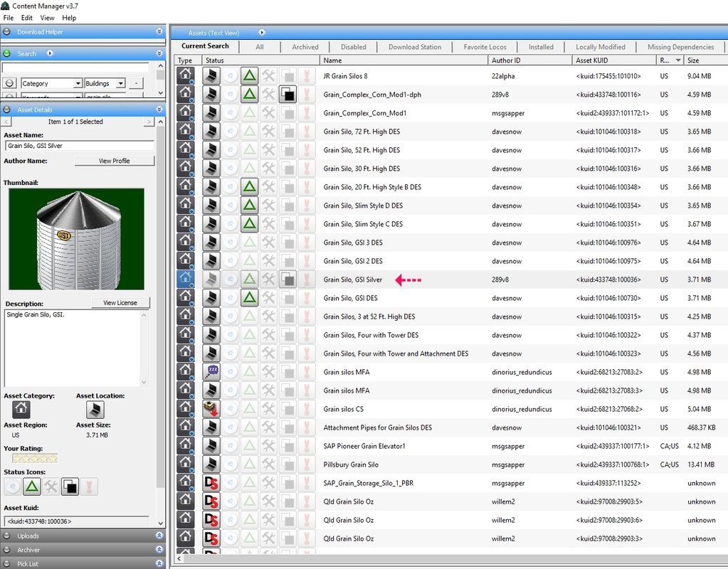728x569 pixels.
Task: Click the region column sort arrow
Action: pyautogui.click(x=678, y=60)
